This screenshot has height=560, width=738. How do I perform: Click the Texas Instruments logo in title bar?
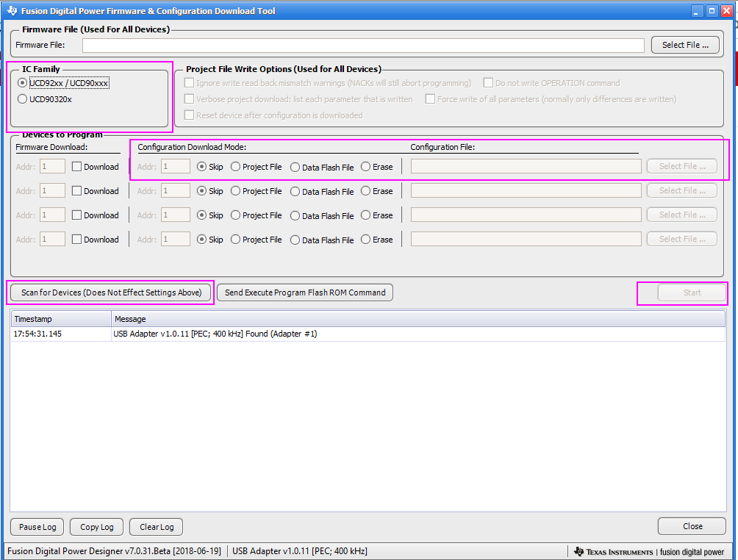pyautogui.click(x=12, y=10)
